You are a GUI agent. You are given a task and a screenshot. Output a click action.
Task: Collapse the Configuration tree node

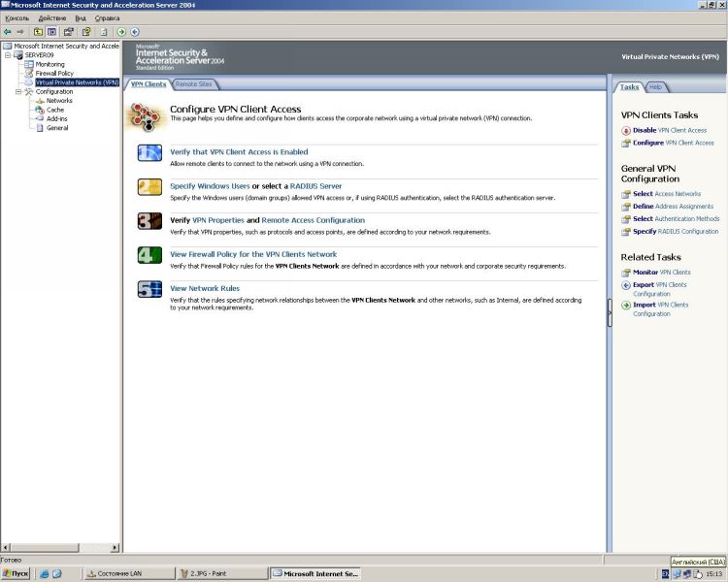tap(18, 92)
